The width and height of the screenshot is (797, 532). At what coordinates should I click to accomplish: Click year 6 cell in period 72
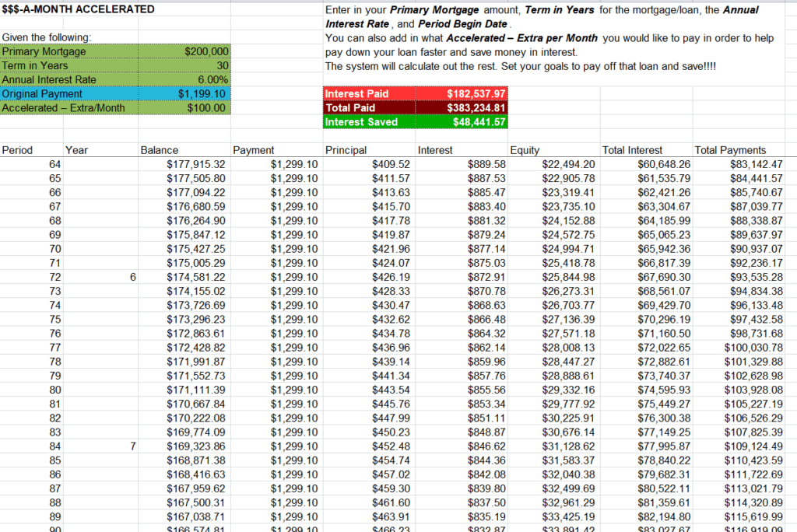[100, 277]
